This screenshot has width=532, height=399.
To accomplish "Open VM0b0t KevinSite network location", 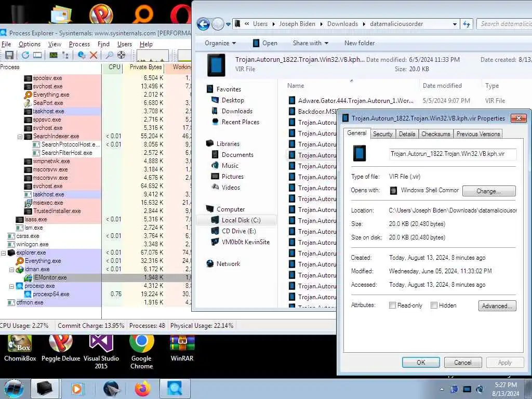I will [x=245, y=242].
